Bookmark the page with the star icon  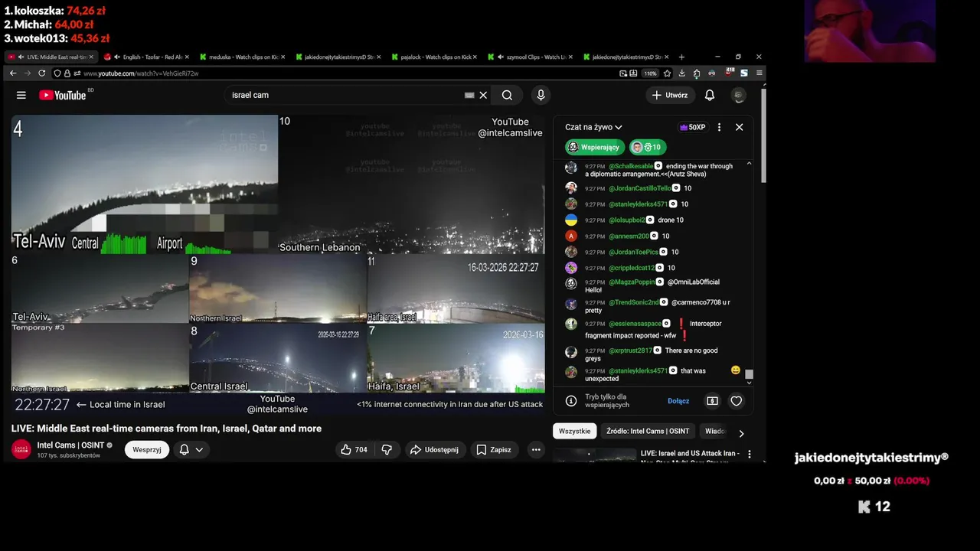(x=668, y=73)
